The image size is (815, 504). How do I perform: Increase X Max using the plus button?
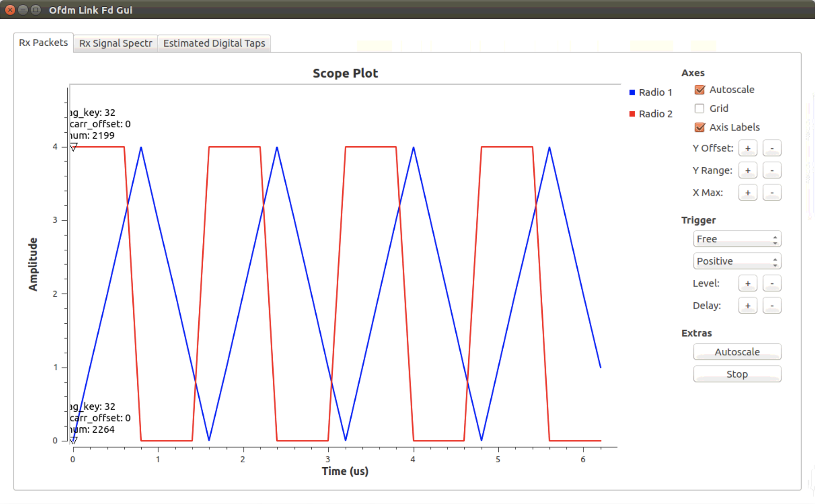[x=747, y=193]
